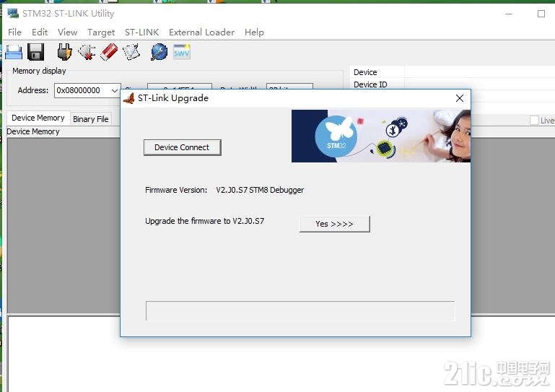This screenshot has width=555, height=392.
Task: Connect to target with the plug icon
Action: pyautogui.click(x=64, y=52)
